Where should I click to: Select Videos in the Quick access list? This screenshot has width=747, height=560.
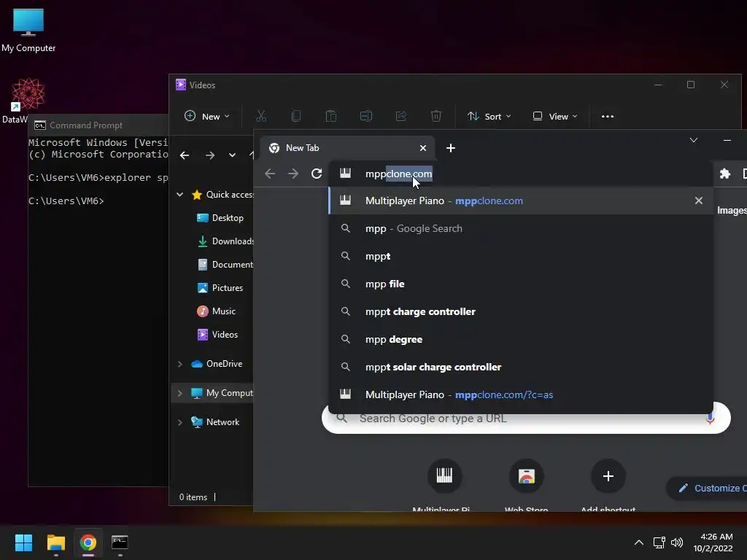pyautogui.click(x=217, y=334)
